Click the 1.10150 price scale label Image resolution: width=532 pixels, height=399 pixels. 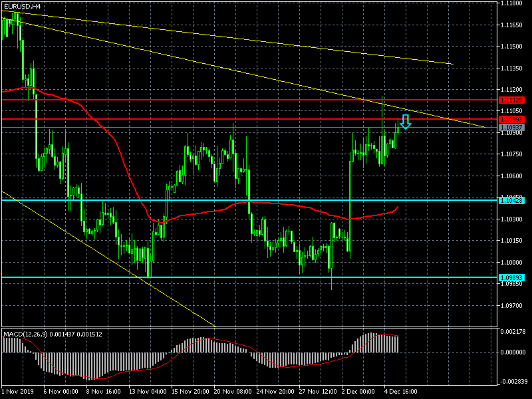click(x=511, y=241)
